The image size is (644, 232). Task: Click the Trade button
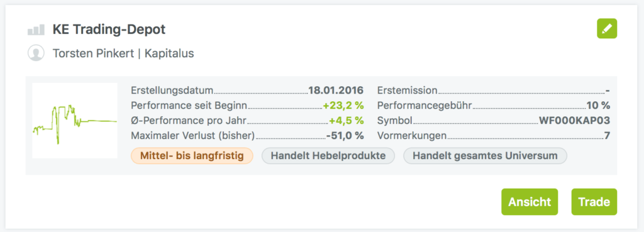(x=594, y=202)
